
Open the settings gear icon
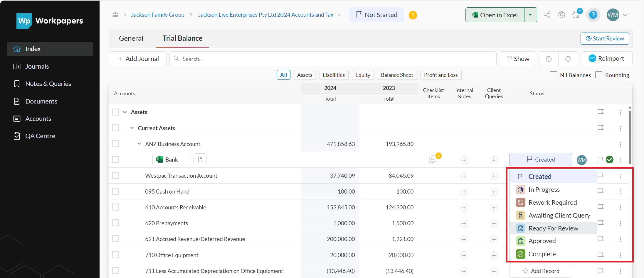tap(561, 15)
